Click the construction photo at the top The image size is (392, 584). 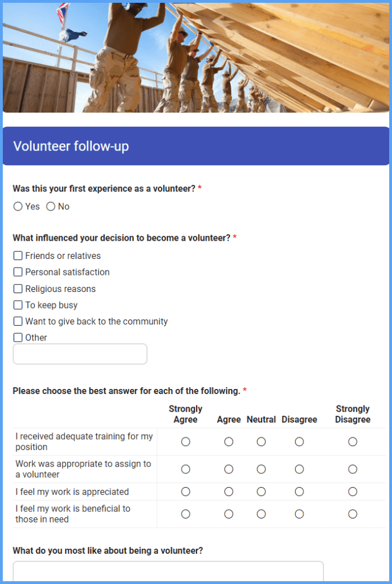click(x=196, y=57)
